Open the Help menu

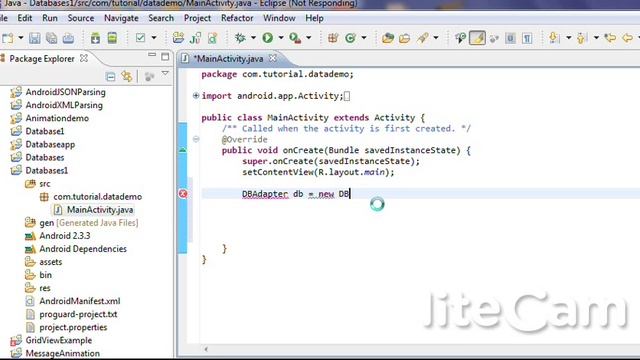pyautogui.click(x=314, y=18)
